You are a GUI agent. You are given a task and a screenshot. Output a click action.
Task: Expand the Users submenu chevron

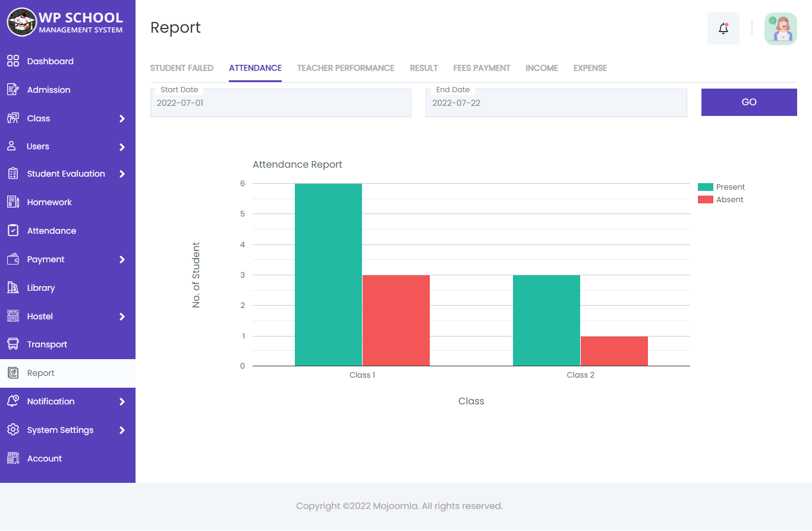point(122,146)
